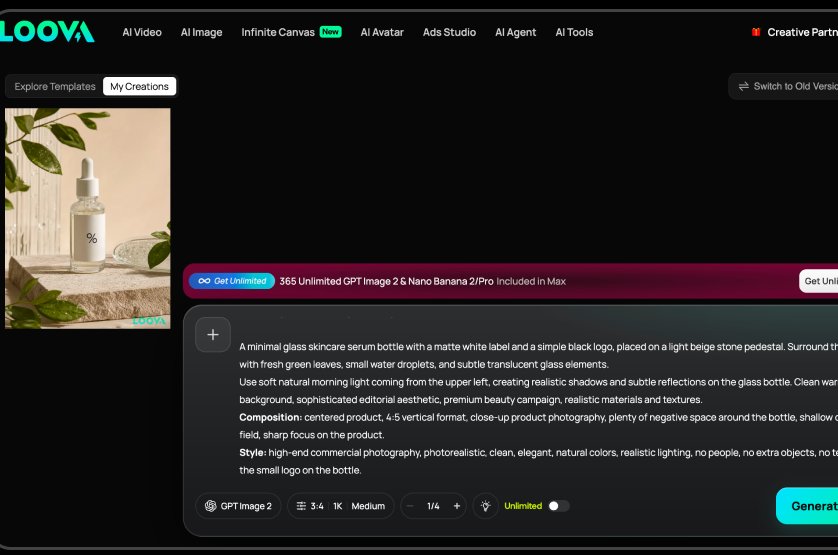838x555 pixels.
Task: Open the AI Image menu
Action: click(x=201, y=32)
